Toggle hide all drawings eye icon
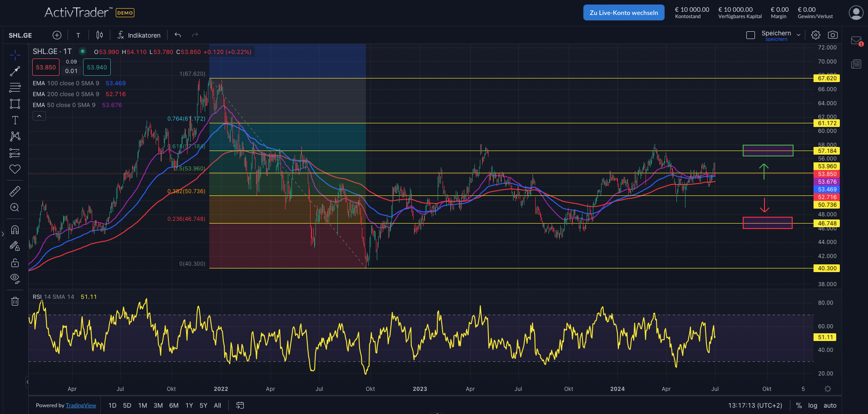The height and width of the screenshot is (414, 868). 15,278
